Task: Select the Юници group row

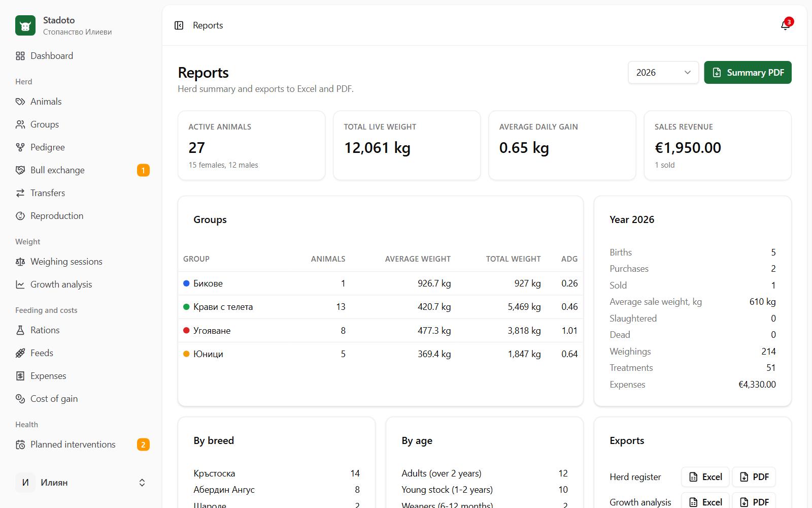Action: click(381, 354)
